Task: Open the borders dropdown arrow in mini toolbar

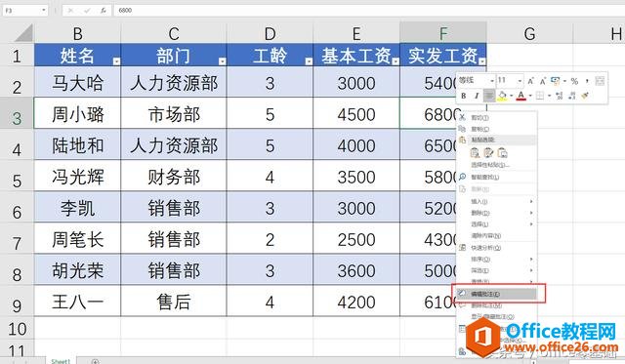Action: click(x=549, y=96)
